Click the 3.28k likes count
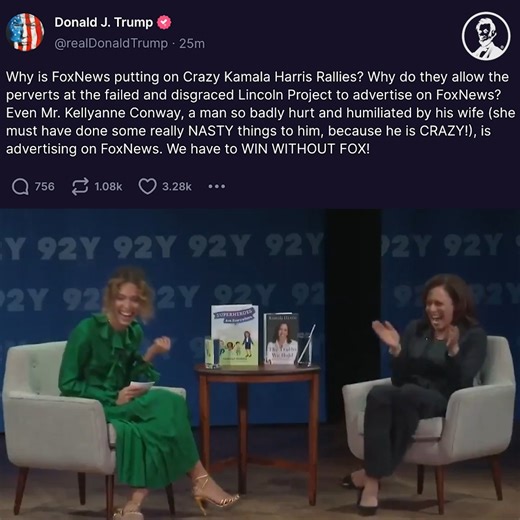Viewport: 520px width, 520px height. 177,186
